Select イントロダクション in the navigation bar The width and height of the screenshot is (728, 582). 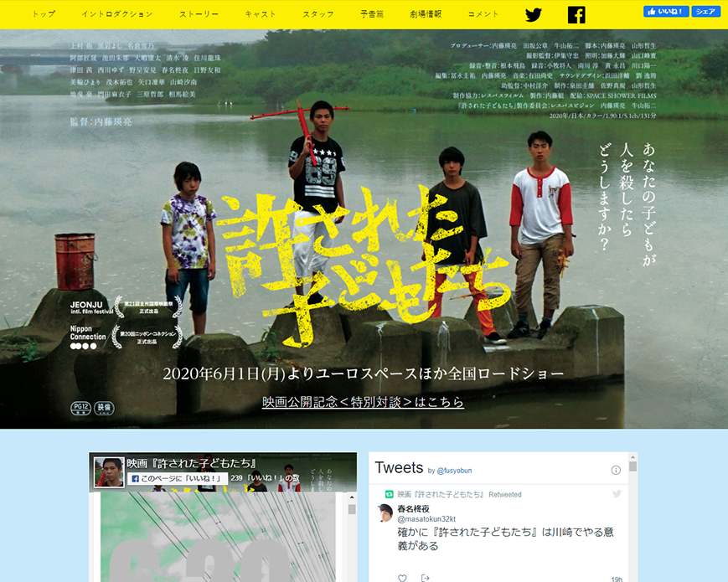117,14
